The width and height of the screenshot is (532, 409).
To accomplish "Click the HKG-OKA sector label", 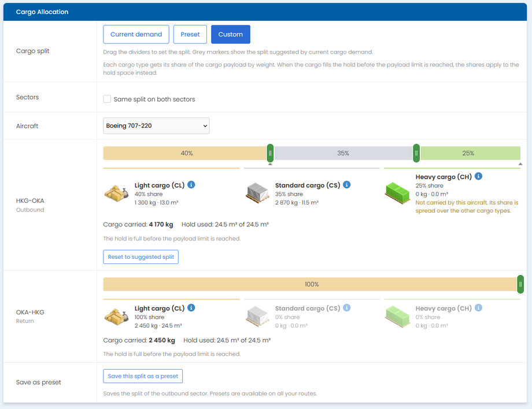I will [30, 200].
